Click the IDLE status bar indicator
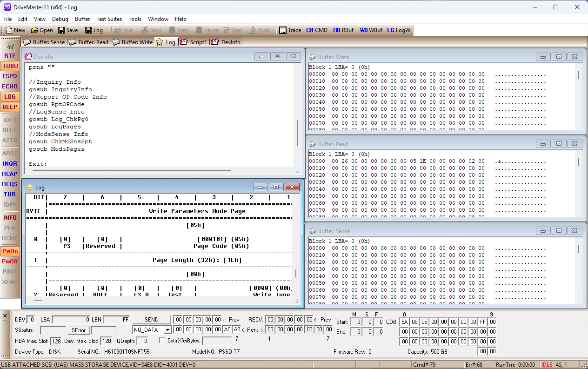 click(x=547, y=365)
